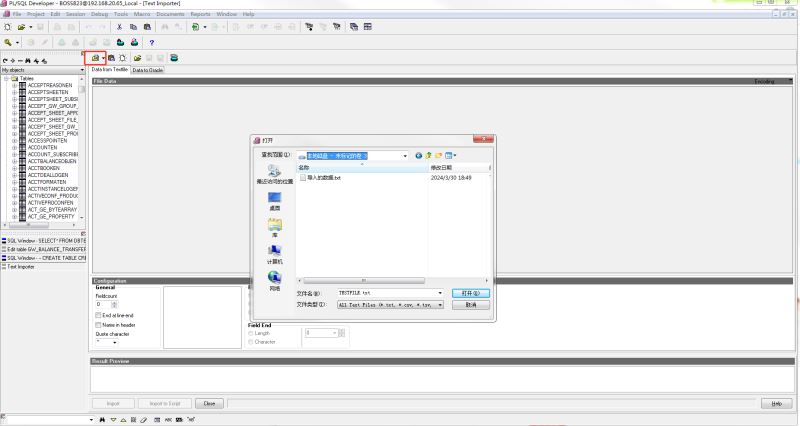The height and width of the screenshot is (426, 800).
Task: Click the Paste data from clipboard importer icon
Action: [x=111, y=58]
